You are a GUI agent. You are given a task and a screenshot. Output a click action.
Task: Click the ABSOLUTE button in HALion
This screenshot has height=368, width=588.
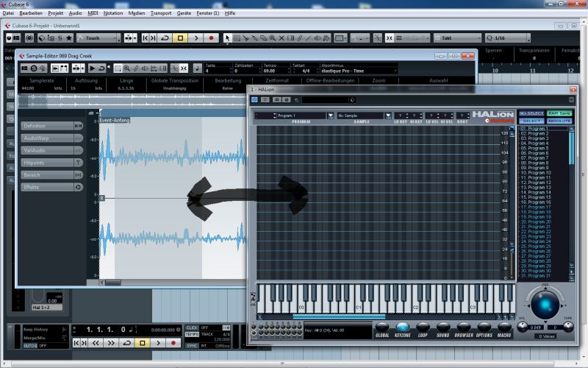(559, 121)
